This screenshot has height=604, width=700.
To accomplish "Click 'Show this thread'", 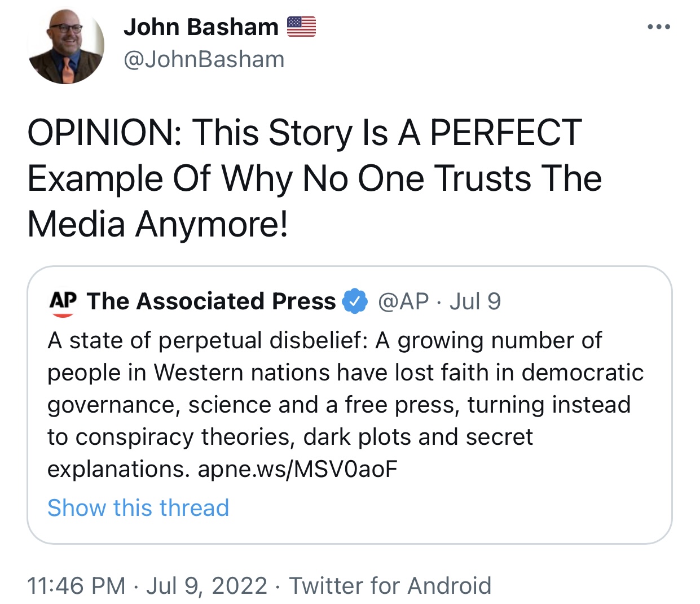I will pyautogui.click(x=138, y=507).
